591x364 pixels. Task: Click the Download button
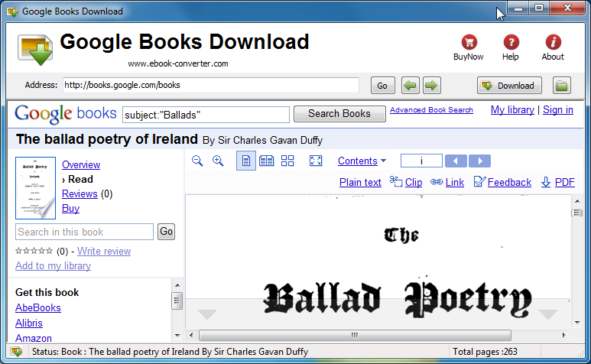509,86
